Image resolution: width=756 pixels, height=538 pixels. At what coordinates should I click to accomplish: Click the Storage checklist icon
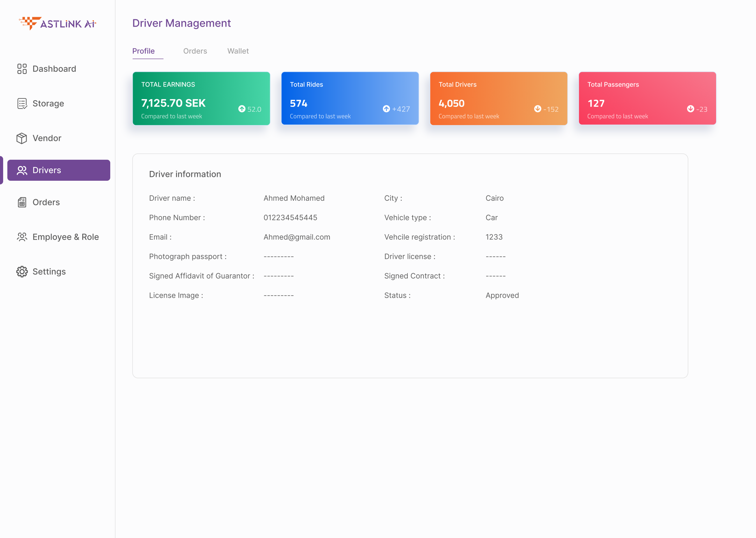22,103
